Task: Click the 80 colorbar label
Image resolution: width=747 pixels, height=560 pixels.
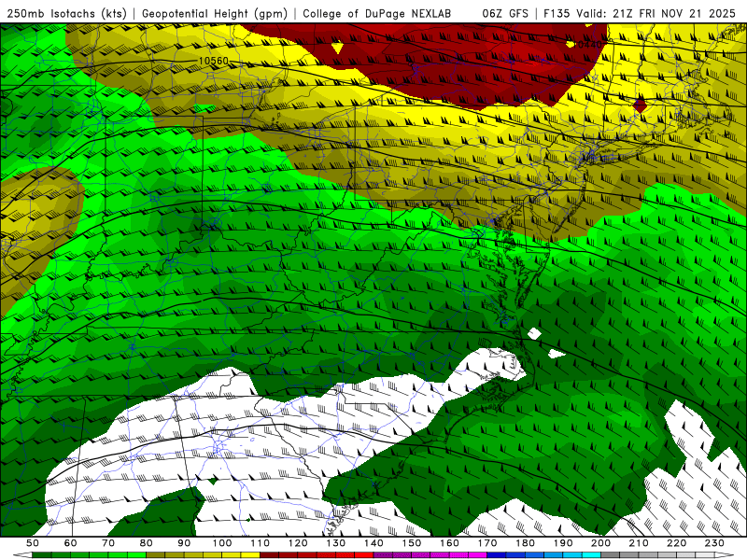Action: click(x=147, y=543)
